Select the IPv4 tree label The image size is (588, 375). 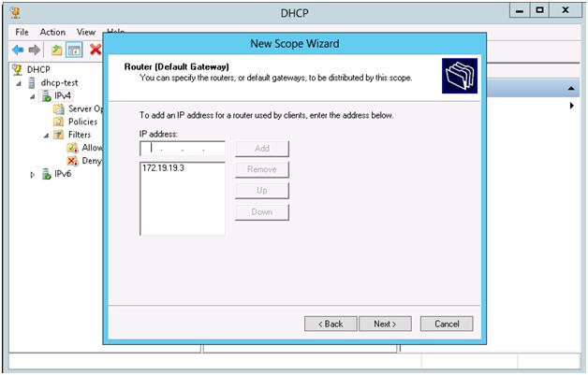point(62,96)
